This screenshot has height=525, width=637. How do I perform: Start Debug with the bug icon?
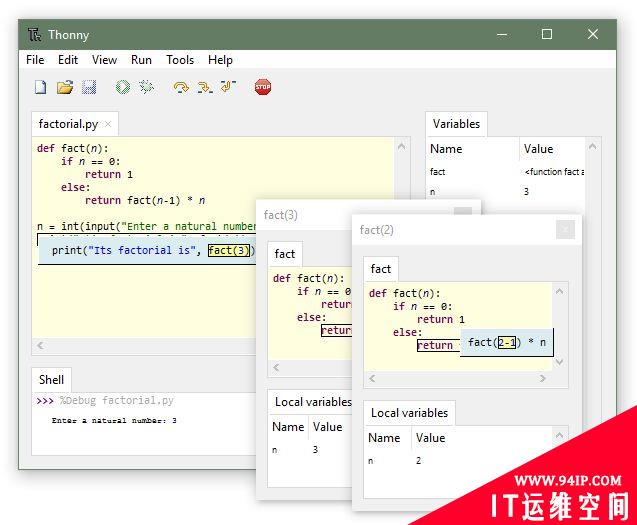146,87
